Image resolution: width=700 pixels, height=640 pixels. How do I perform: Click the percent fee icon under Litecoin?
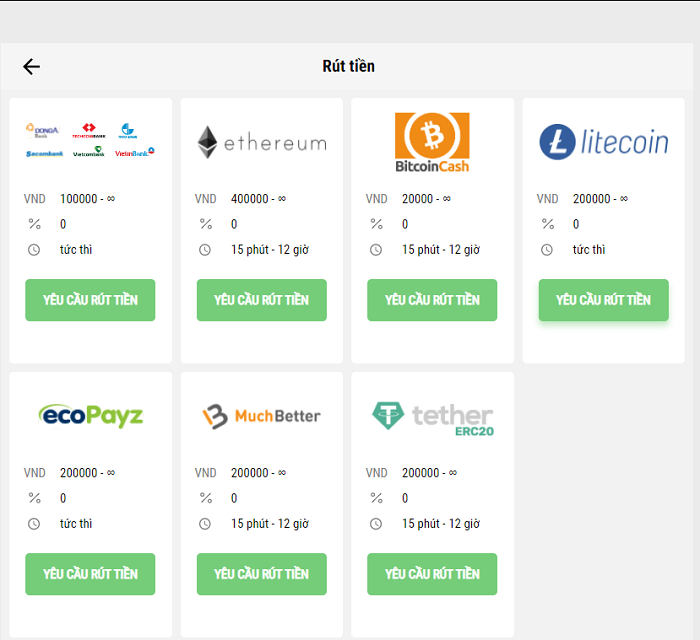(x=548, y=224)
